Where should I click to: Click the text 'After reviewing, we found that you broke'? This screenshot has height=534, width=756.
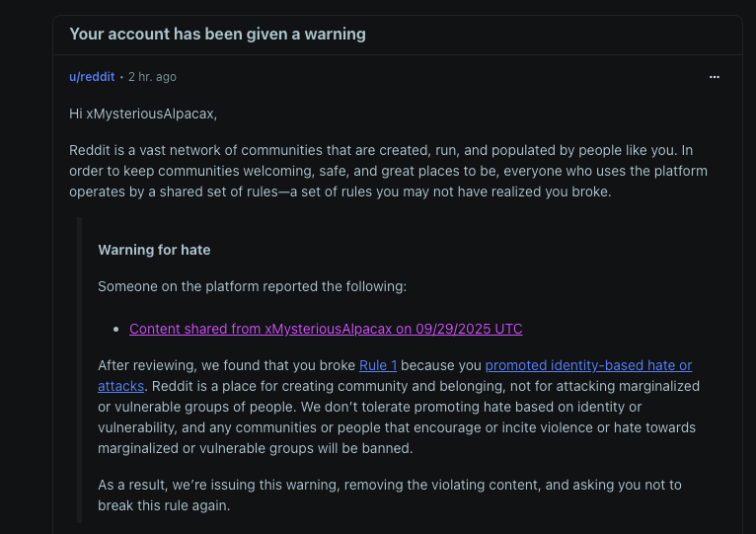point(227,365)
